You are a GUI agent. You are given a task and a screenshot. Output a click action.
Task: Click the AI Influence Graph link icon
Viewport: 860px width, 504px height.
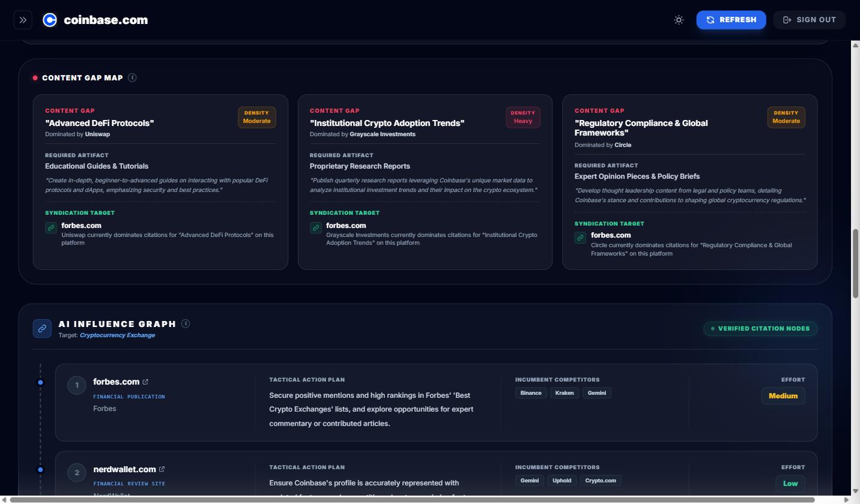click(x=42, y=328)
